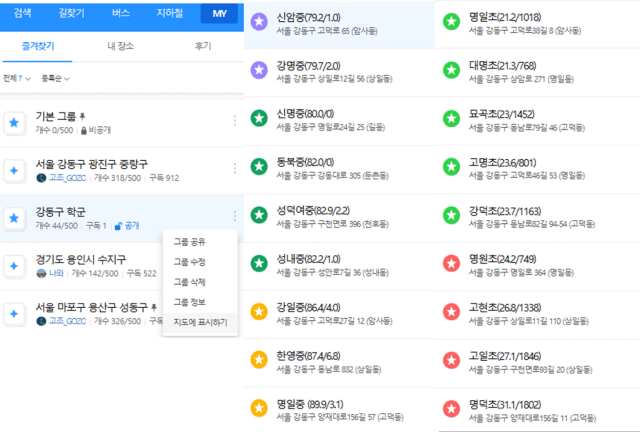Click the yellow star for 명일중

(259, 408)
